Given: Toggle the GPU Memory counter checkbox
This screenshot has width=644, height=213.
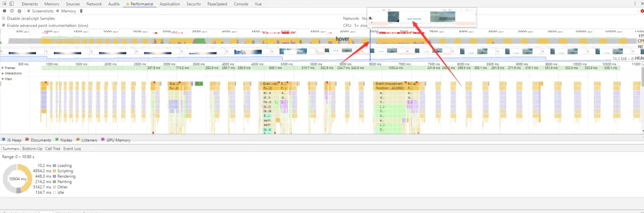Looking at the screenshot, I should [x=103, y=140].
